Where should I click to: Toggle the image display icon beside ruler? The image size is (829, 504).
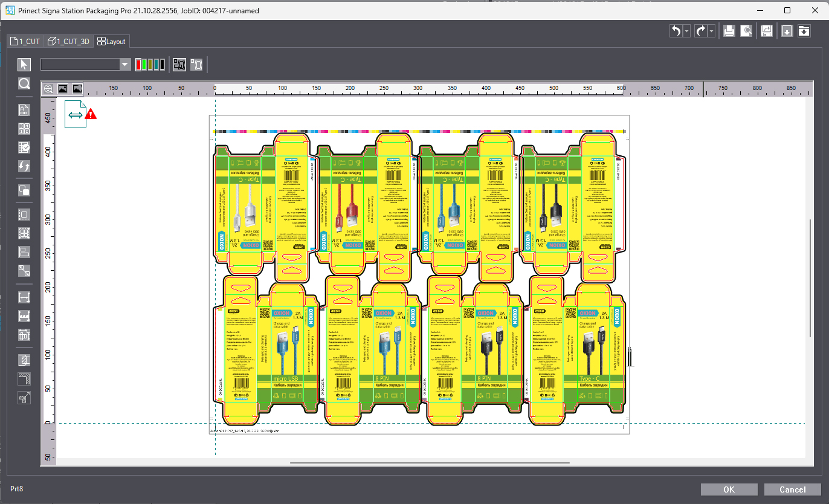(x=63, y=89)
